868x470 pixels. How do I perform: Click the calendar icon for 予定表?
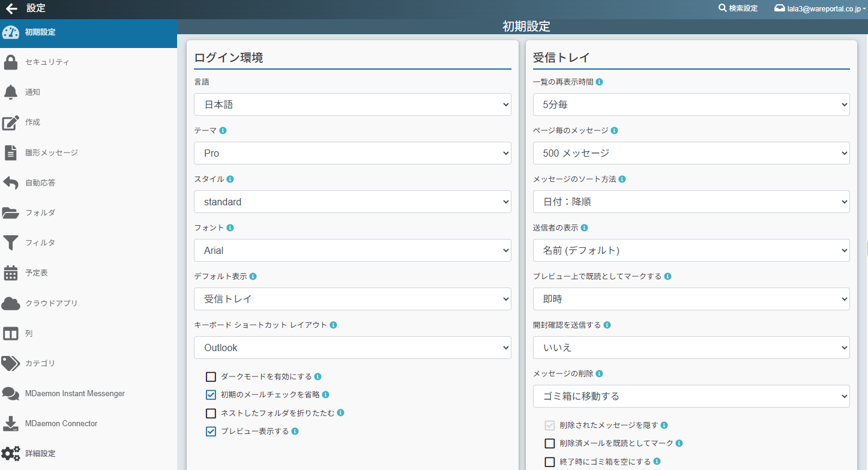point(10,273)
